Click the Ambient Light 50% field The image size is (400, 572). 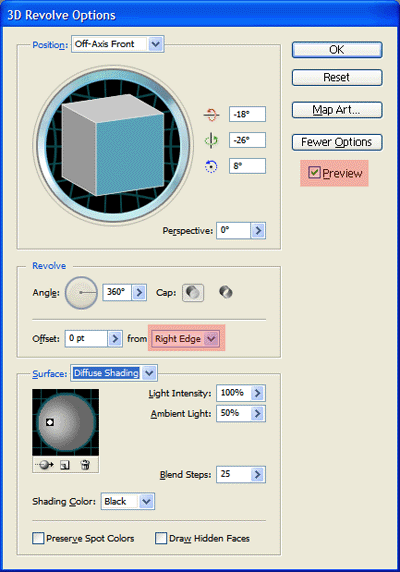[x=233, y=413]
